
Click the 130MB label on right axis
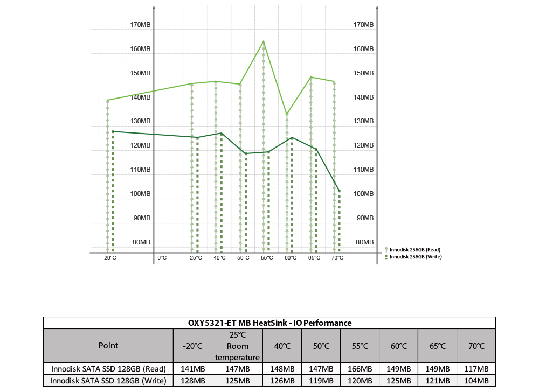point(363,121)
